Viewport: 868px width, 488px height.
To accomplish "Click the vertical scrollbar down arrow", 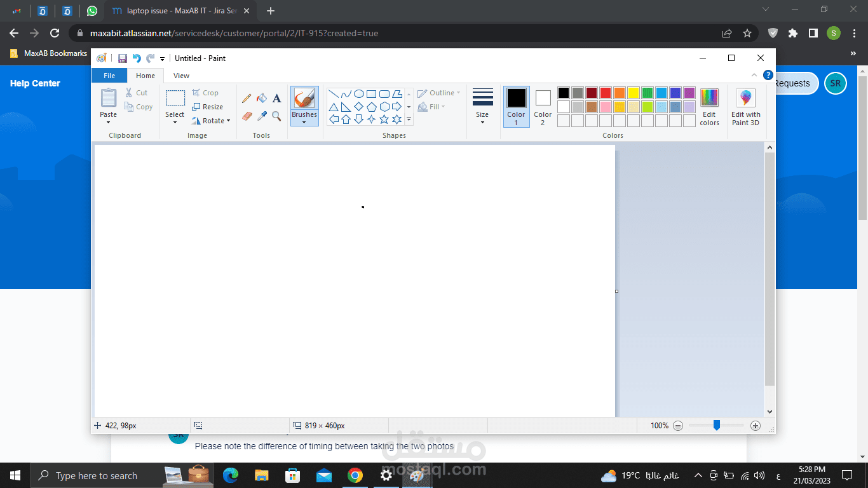I will 770,412.
